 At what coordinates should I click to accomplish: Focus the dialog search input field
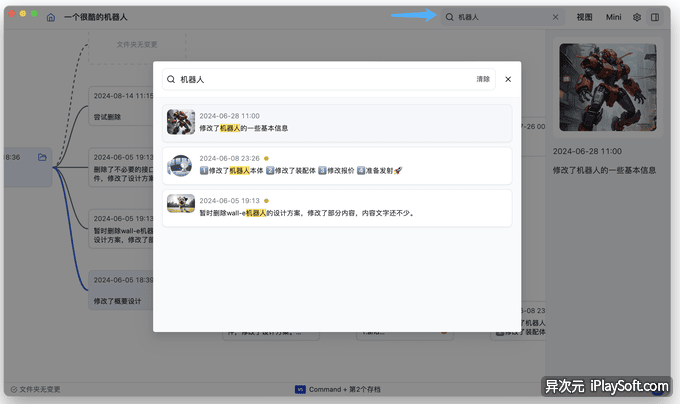329,79
